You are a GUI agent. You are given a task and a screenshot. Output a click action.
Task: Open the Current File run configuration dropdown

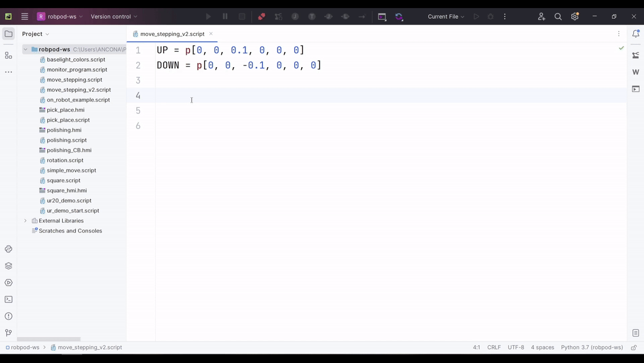(446, 17)
